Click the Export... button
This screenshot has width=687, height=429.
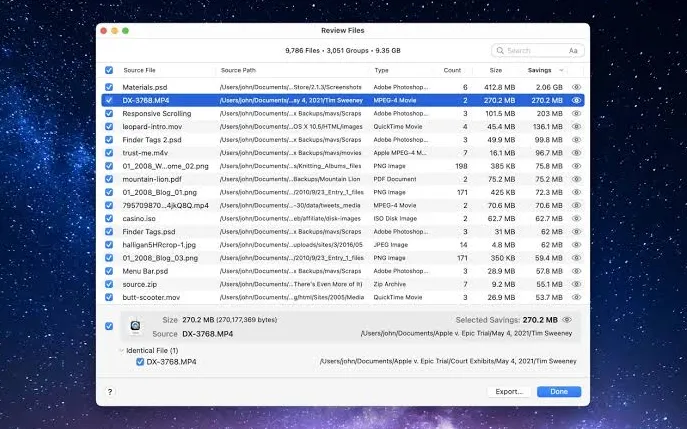point(509,392)
